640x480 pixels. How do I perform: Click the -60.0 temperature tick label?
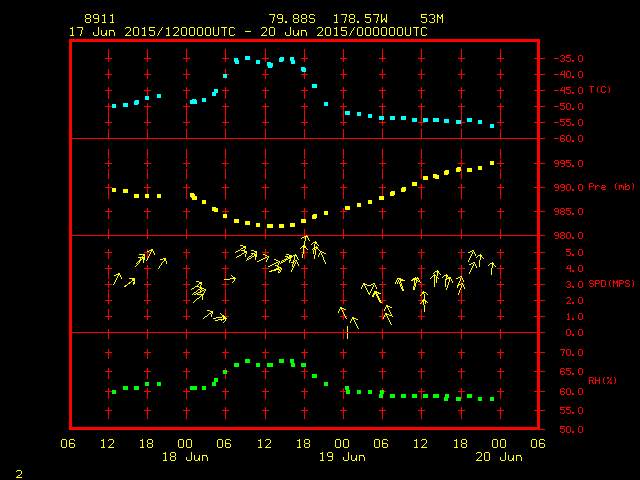[568, 139]
